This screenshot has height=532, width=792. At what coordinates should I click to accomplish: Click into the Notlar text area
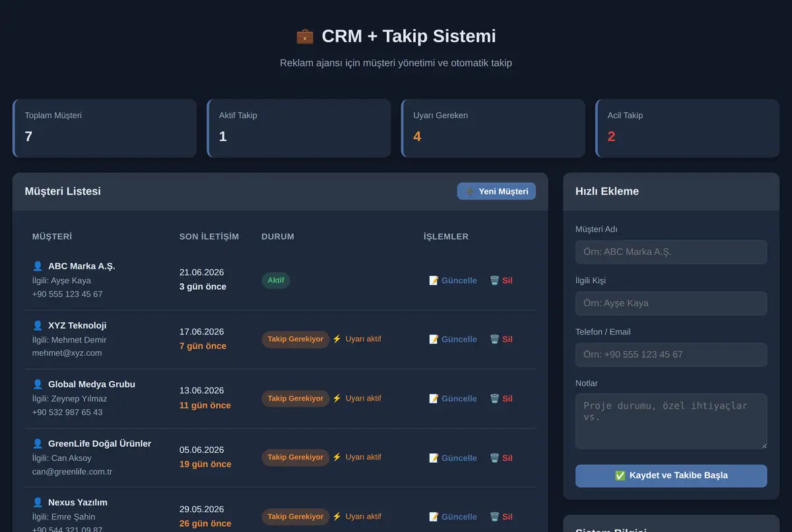(671, 422)
